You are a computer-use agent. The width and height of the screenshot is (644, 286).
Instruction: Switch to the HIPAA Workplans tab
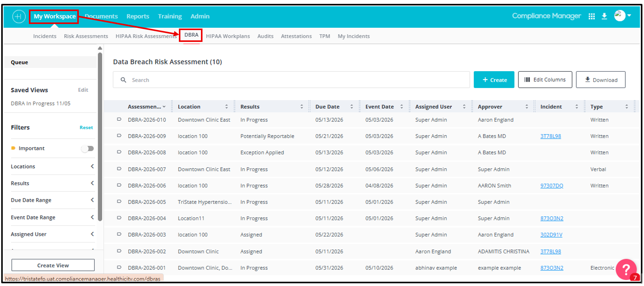(x=228, y=36)
